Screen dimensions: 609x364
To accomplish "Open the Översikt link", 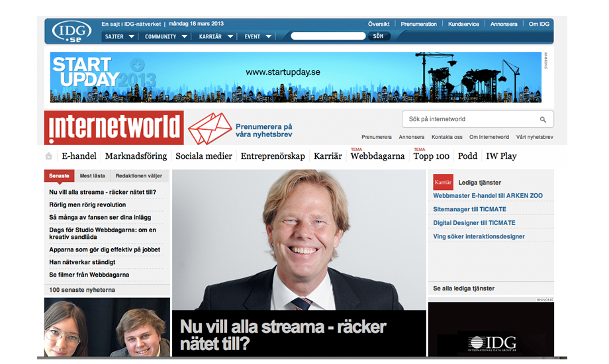I will pos(379,24).
